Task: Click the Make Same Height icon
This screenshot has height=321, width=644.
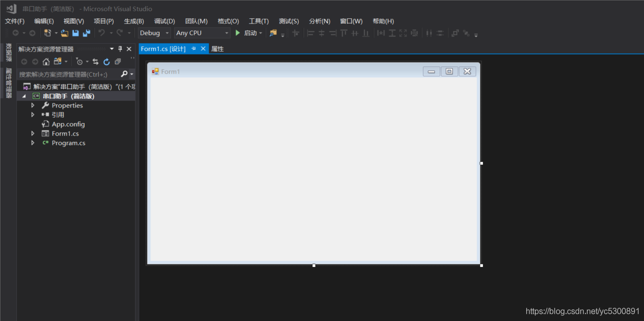Action: [x=392, y=33]
